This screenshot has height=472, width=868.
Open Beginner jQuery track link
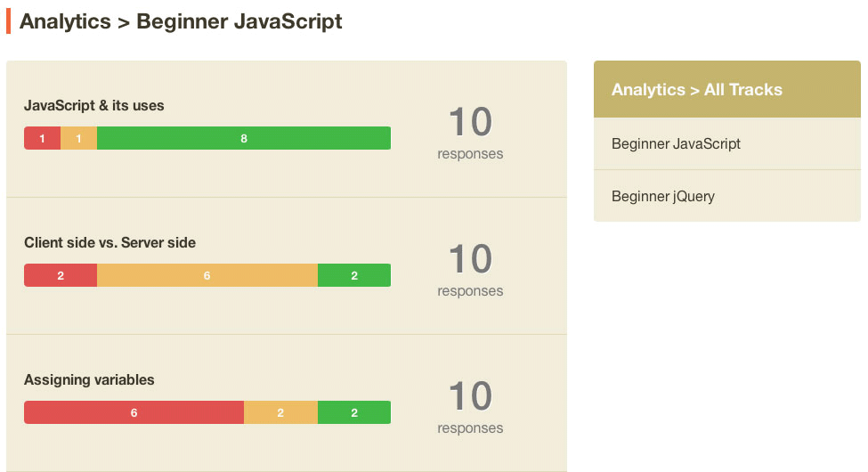pos(726,196)
